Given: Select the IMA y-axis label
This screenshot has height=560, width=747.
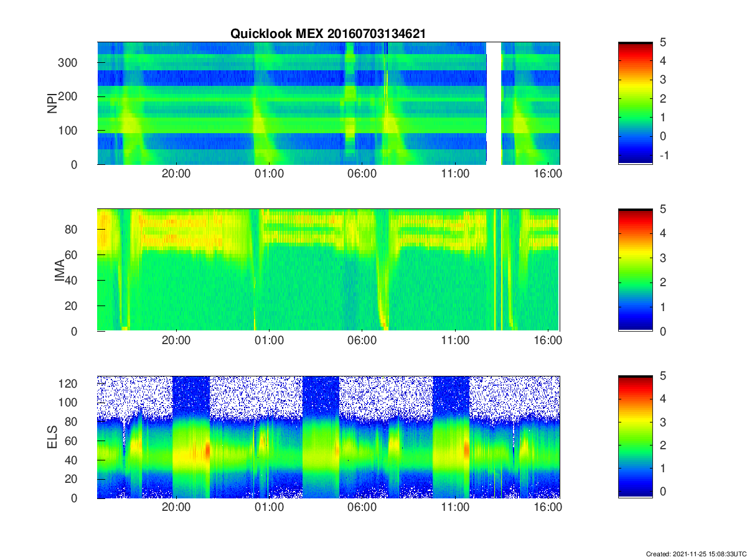Looking at the screenshot, I should 60,270.
